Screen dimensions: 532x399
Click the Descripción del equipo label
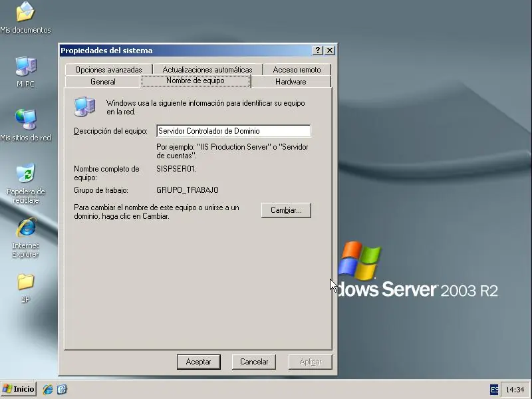[110, 131]
